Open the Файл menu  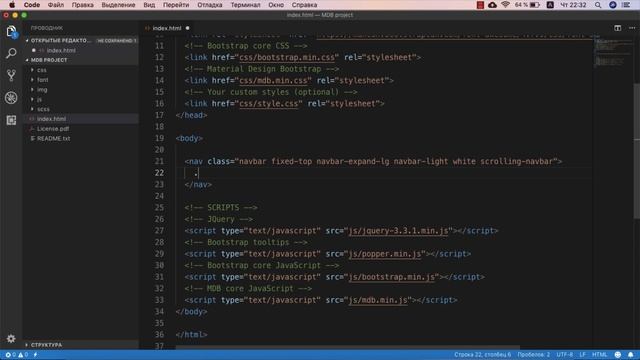56,5
